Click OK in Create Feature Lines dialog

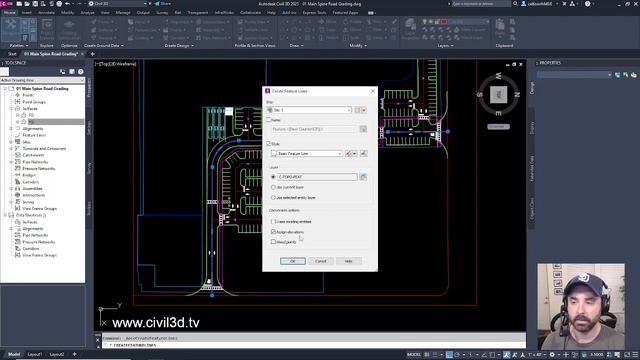pos(293,261)
